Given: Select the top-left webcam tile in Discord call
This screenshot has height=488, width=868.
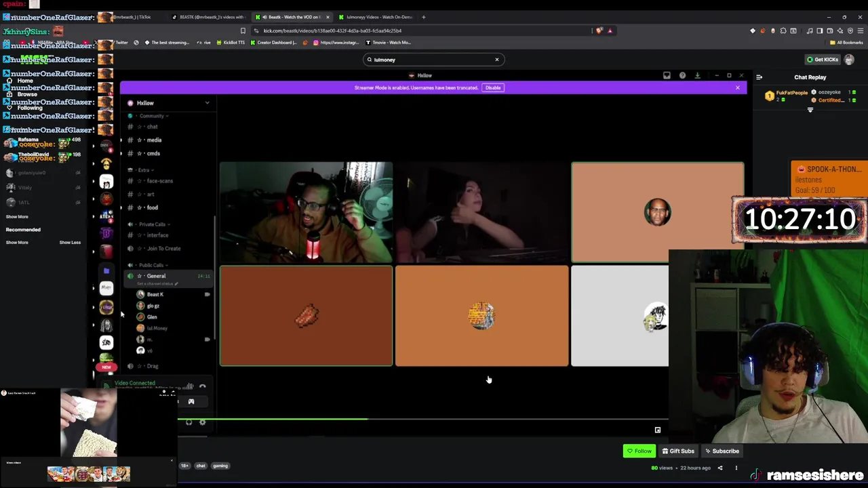Looking at the screenshot, I should (x=306, y=212).
